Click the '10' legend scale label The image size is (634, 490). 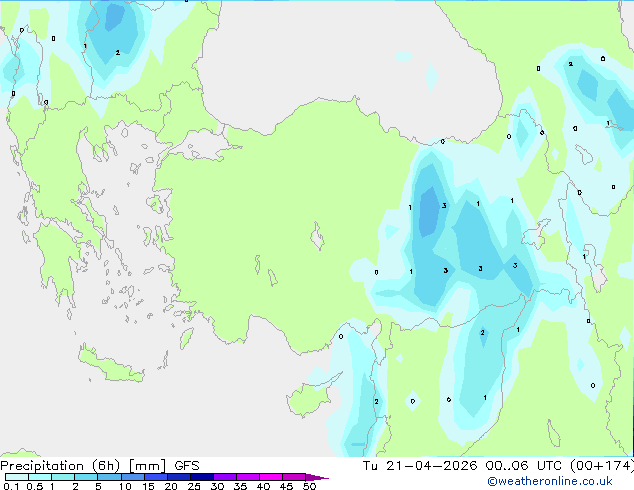125,486
